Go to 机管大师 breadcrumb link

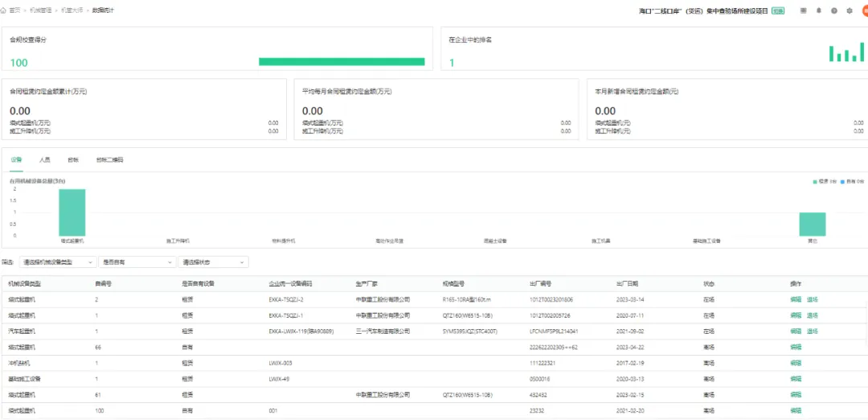[x=72, y=10]
